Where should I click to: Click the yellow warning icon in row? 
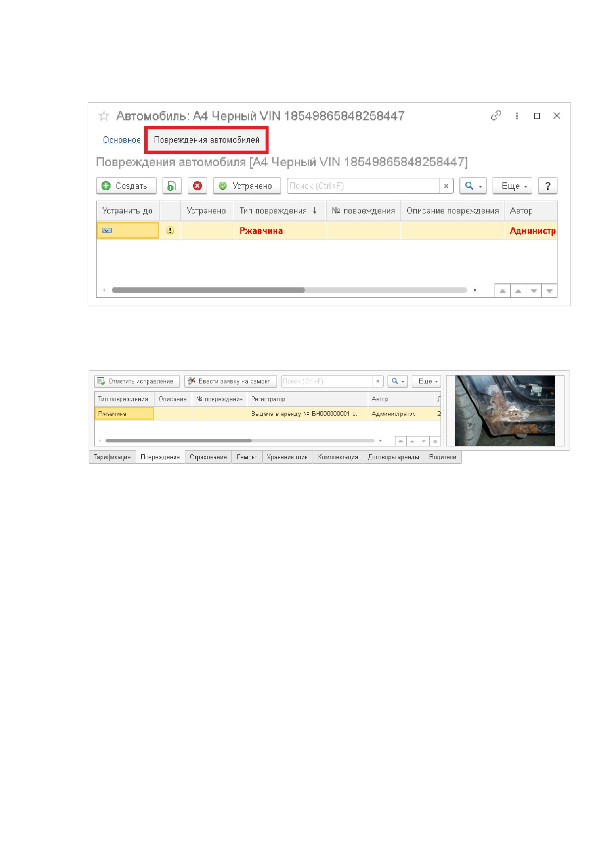coord(170,230)
